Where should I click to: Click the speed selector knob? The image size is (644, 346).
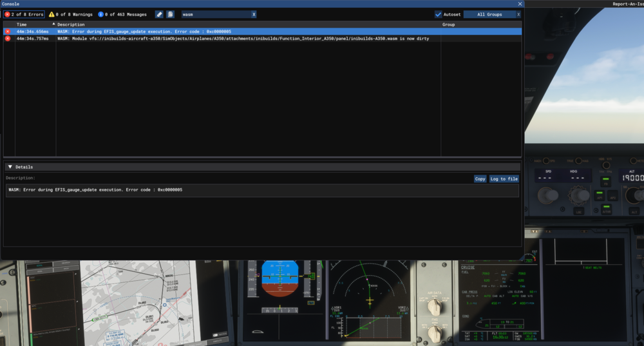(549, 195)
